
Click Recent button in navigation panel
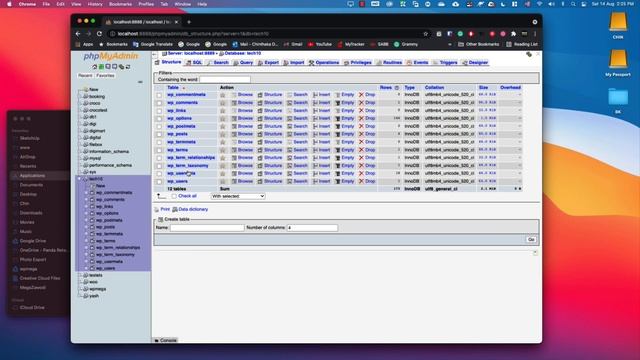tap(85, 76)
